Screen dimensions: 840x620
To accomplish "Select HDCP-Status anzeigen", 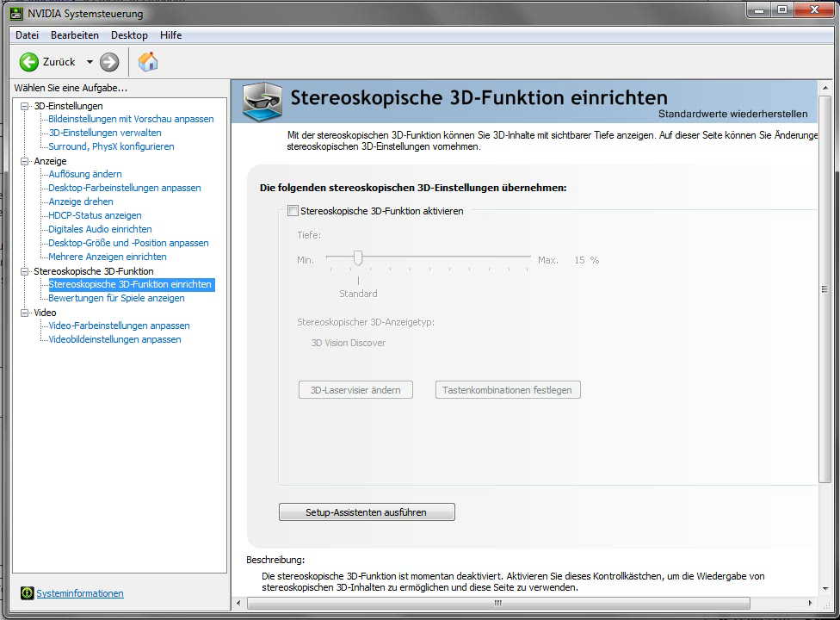I will (x=95, y=215).
